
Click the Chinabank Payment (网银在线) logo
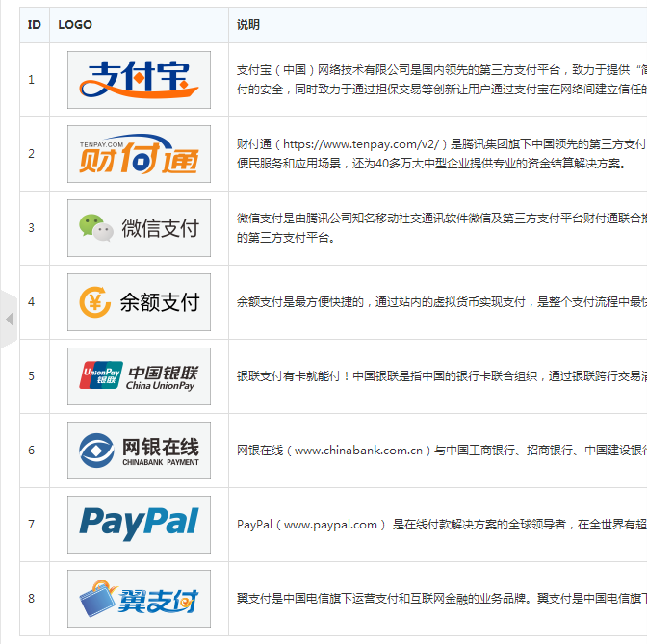(139, 451)
